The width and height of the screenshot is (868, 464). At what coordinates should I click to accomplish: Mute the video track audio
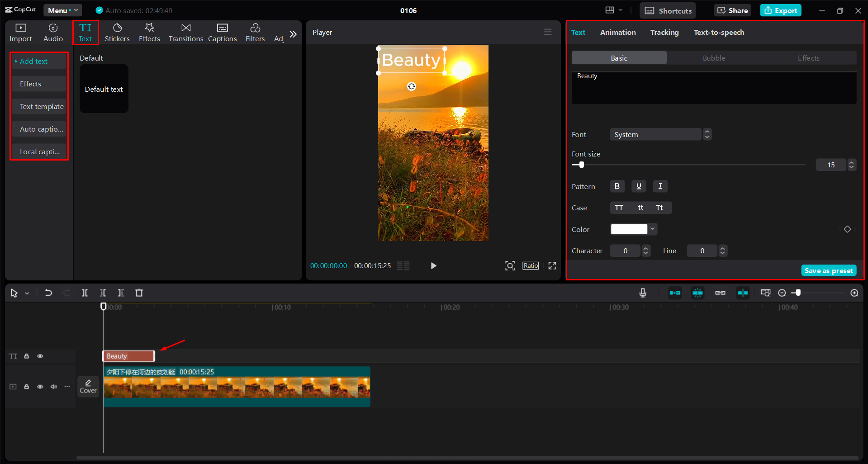click(53, 387)
